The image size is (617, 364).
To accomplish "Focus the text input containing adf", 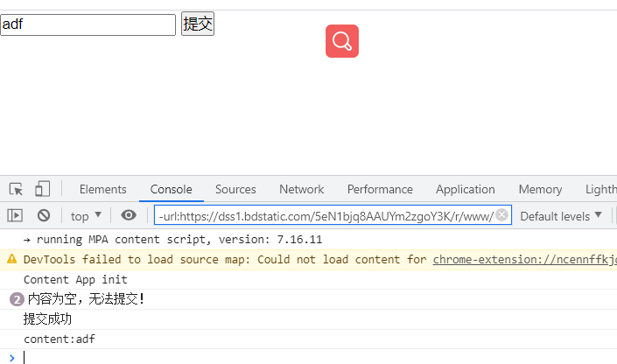I will click(x=88, y=24).
